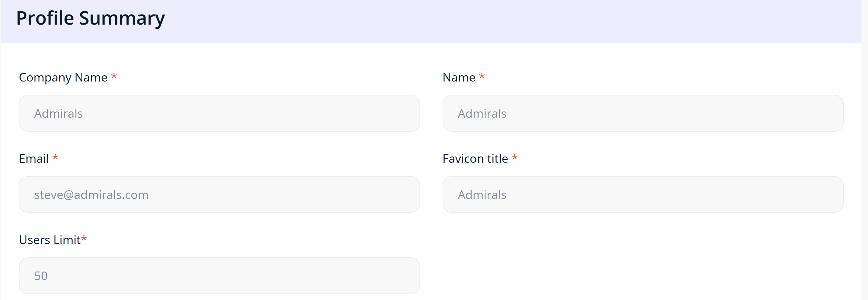
Task: Click the Favicon title label
Action: coord(475,159)
